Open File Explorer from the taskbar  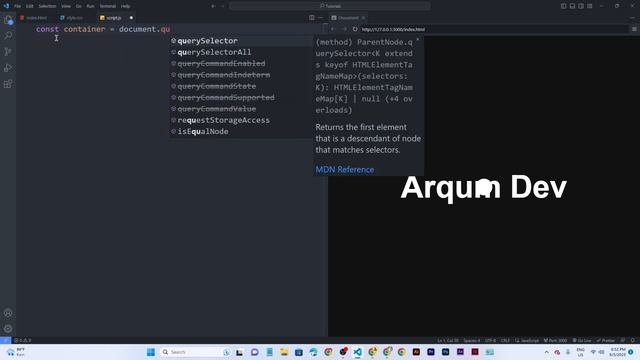tap(284, 352)
